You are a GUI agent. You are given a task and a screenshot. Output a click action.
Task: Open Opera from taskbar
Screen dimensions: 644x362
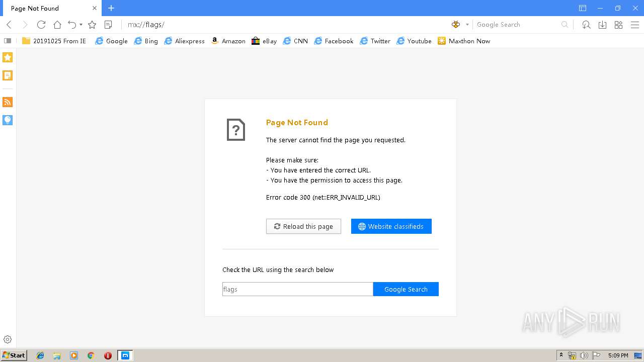coord(108,355)
